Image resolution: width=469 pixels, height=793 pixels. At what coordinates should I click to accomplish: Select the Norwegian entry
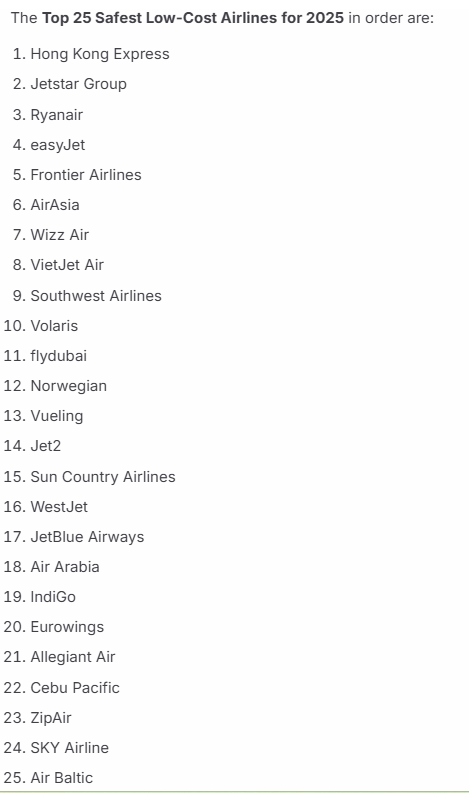coord(69,386)
